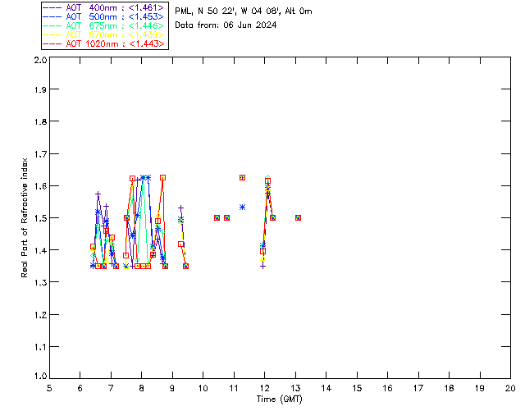Click the red square marker above the 11.25 GMT asterisk
Image resolution: width=525 pixels, height=420 pixels.
click(x=243, y=177)
